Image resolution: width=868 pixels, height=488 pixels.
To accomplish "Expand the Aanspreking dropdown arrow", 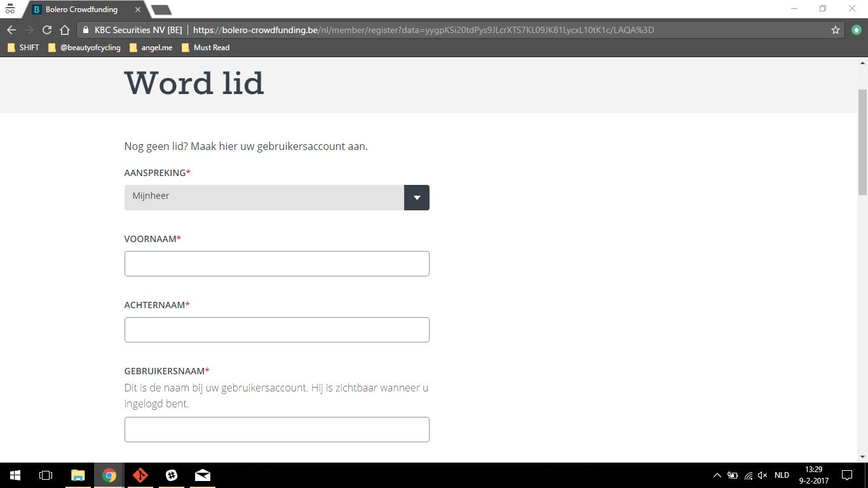I will (417, 198).
